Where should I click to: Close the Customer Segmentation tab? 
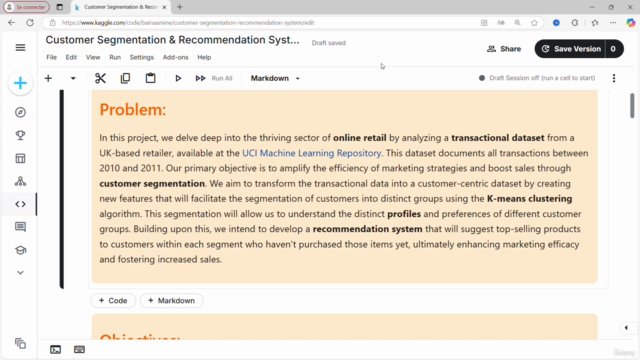(x=164, y=7)
